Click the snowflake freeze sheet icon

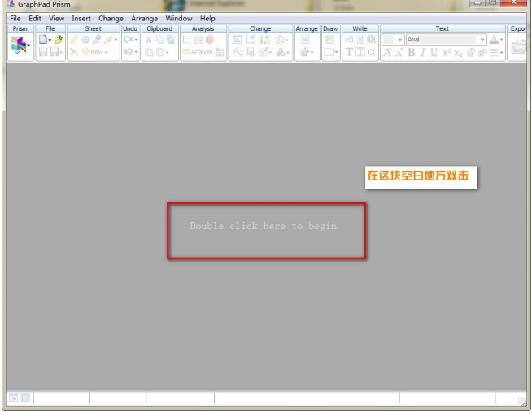tap(86, 39)
